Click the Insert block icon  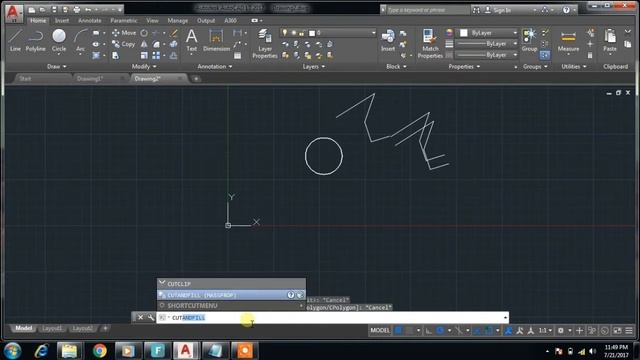[388, 40]
